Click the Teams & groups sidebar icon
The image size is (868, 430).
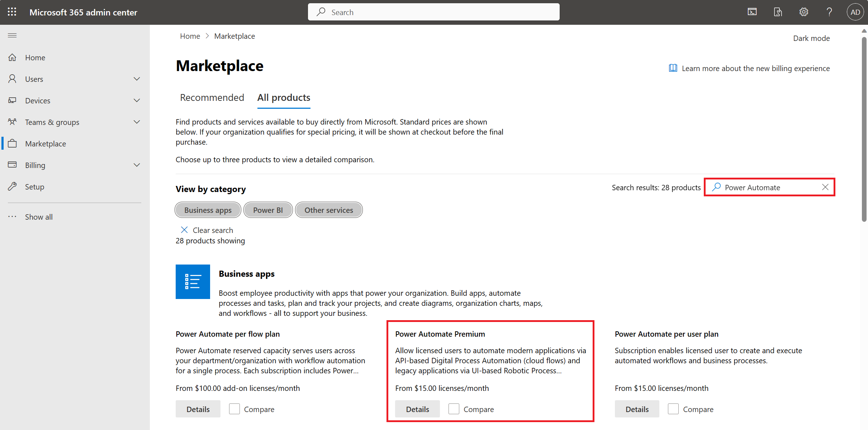coord(13,122)
